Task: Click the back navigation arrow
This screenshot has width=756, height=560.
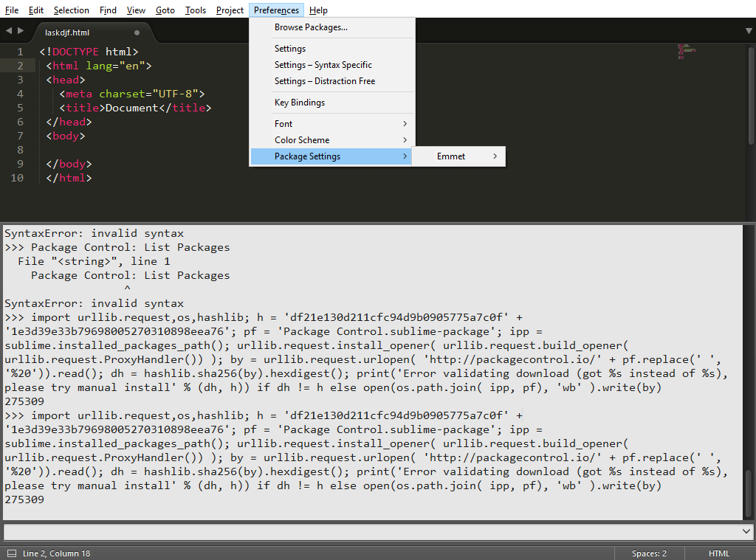Action: [x=8, y=30]
